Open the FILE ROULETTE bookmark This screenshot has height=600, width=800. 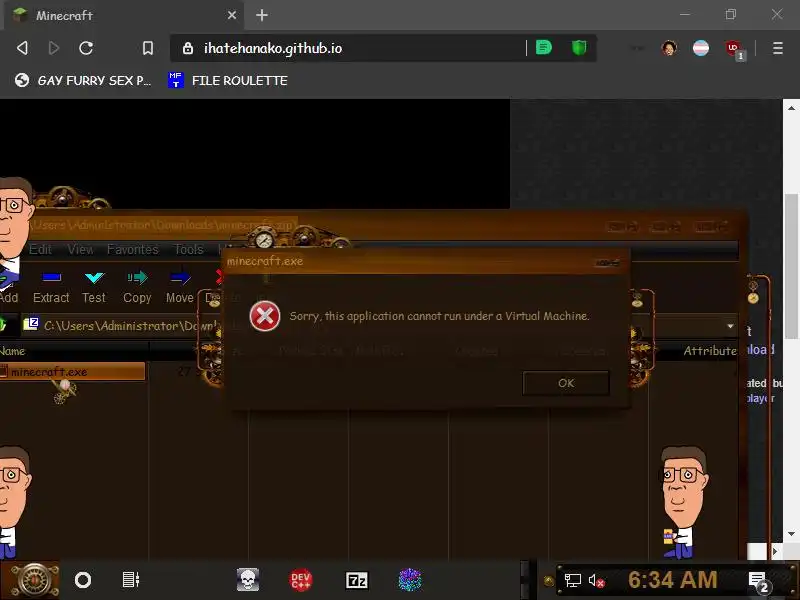[228, 80]
